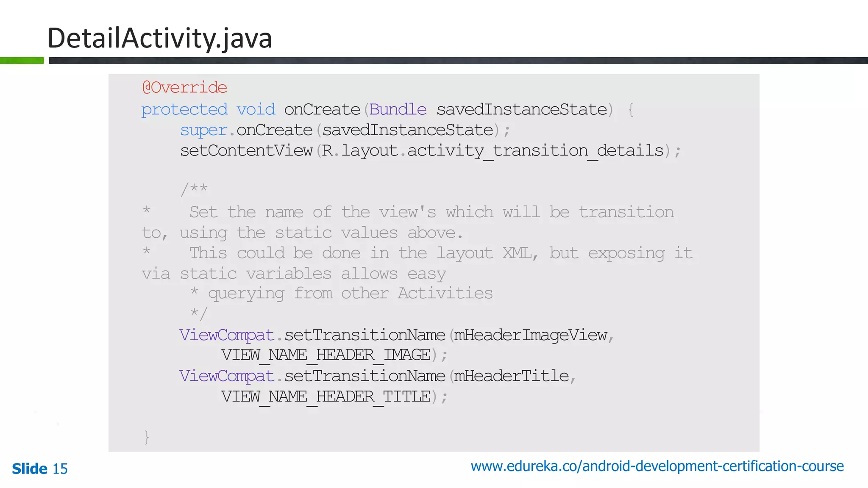Click 'ViewCompat.setTransitionName(mHeaderTitle,' line
The image size is (868, 488).
click(x=378, y=376)
